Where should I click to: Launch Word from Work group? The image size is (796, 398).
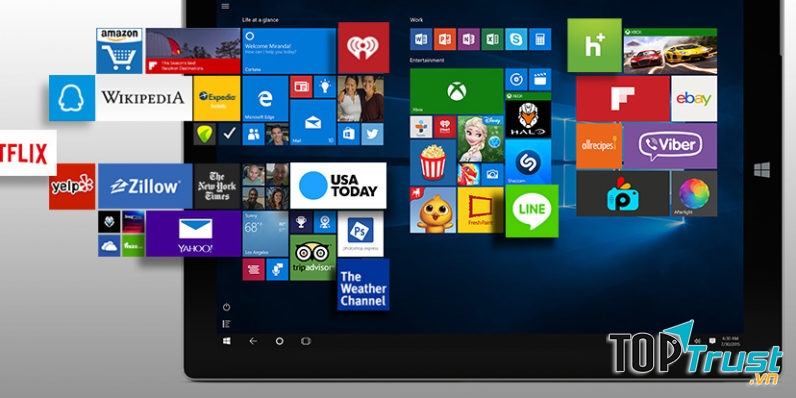click(x=421, y=39)
